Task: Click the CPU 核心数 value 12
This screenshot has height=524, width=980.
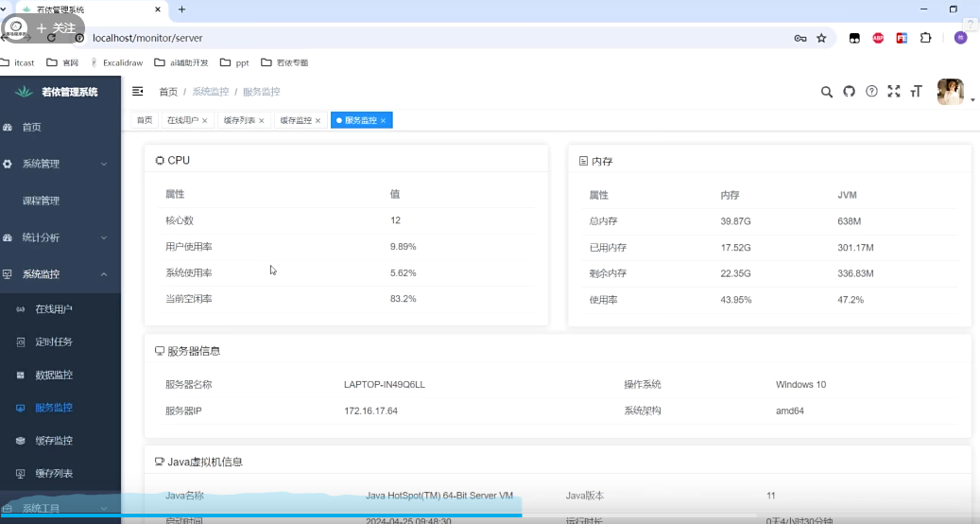Action: [395, 220]
